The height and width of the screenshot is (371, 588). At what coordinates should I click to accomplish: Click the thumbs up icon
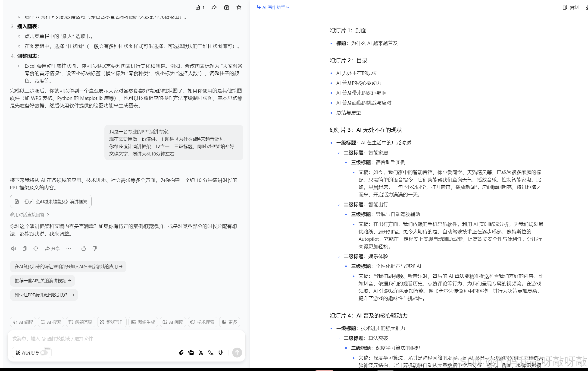(84, 248)
